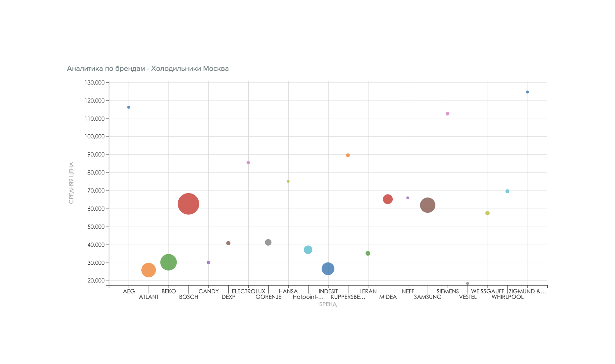Click the KUPPERSBE… axis label
The width and height of the screenshot is (615, 364).
click(x=348, y=297)
